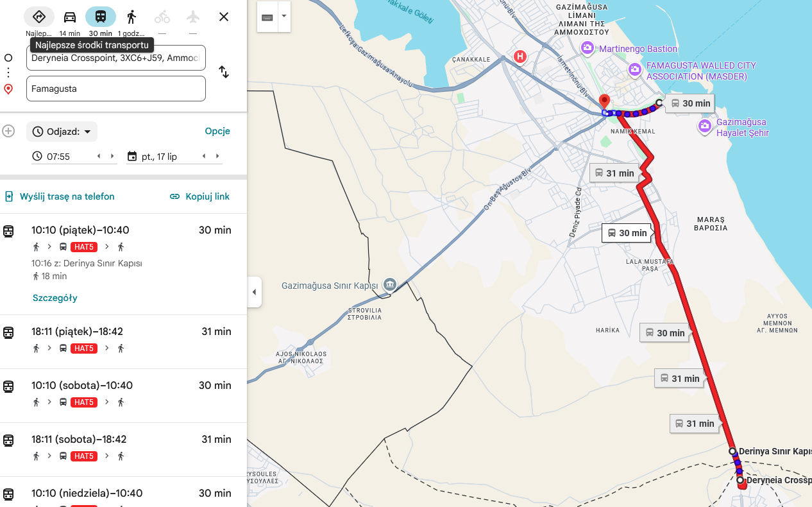The height and width of the screenshot is (507, 812).
Task: Switch to driving mode car icon
Action: pyautogui.click(x=70, y=17)
